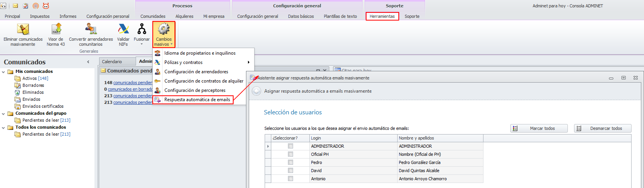Open Enviados certificados folder
644x188 pixels.
[43, 106]
